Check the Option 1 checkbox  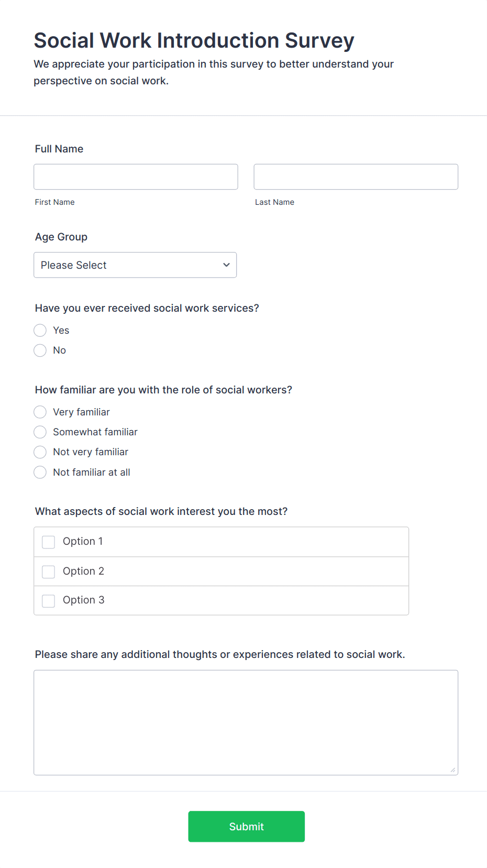[x=49, y=542]
